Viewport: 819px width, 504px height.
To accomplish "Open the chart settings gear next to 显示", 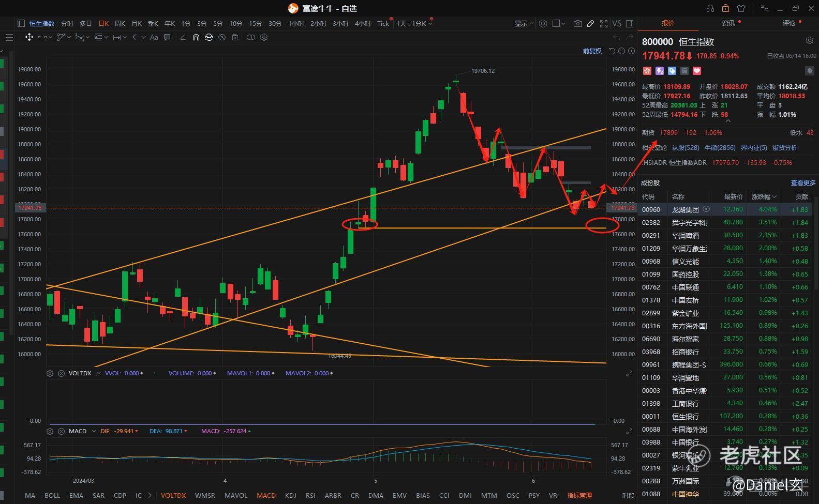I will pyautogui.click(x=543, y=23).
